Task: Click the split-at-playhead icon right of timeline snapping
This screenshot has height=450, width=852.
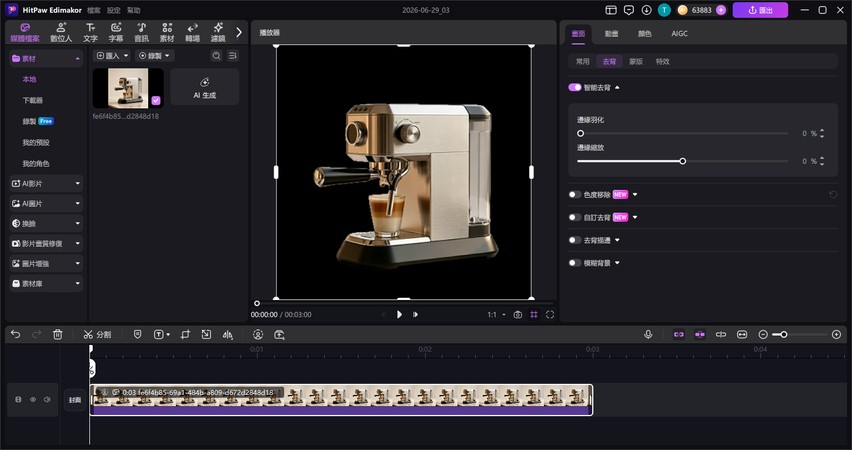Action: (721, 334)
